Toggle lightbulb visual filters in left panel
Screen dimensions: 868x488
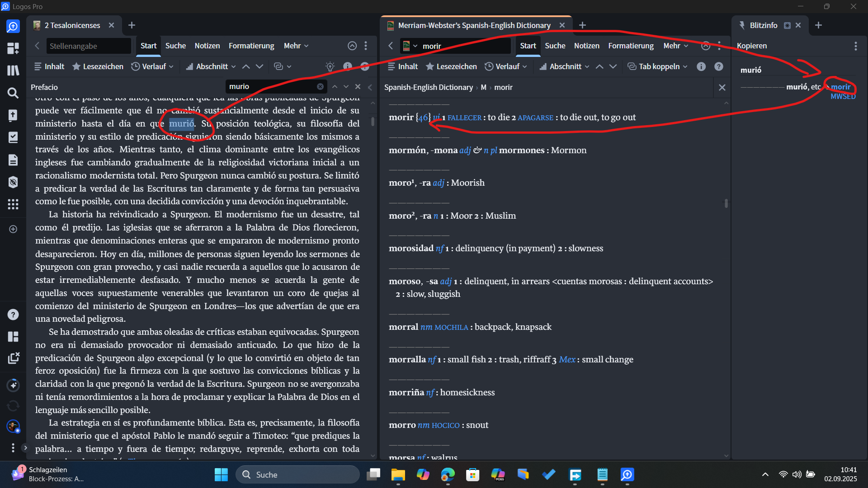click(x=330, y=66)
